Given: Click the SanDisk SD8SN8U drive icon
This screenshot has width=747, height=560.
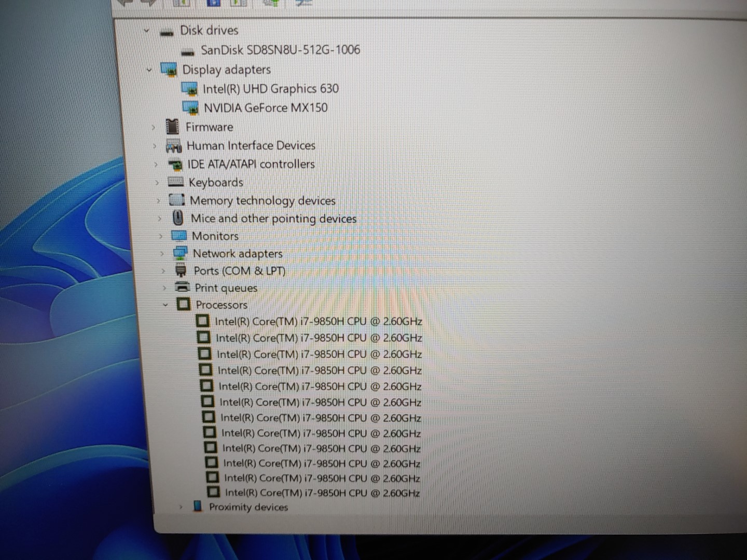Looking at the screenshot, I should pyautogui.click(x=188, y=52).
